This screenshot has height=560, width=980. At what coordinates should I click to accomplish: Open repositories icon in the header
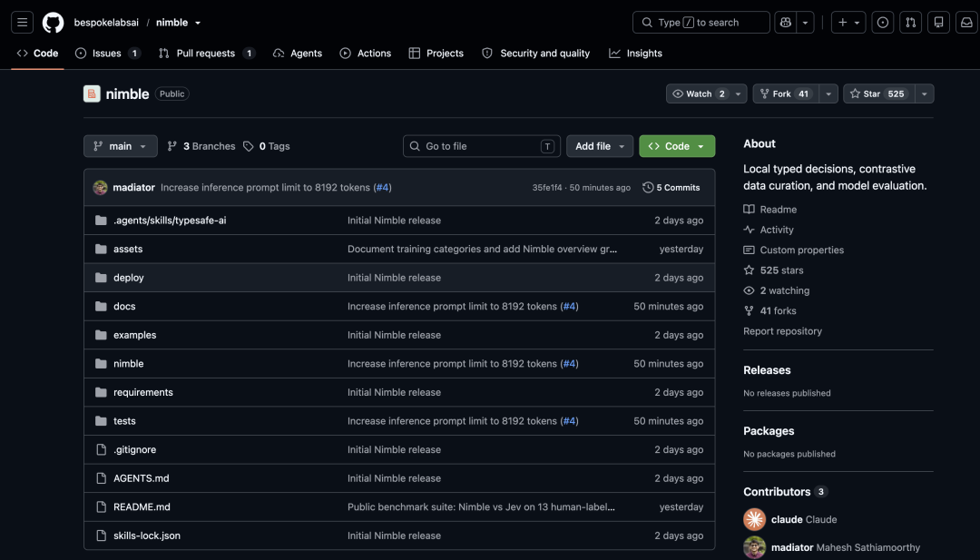click(939, 23)
